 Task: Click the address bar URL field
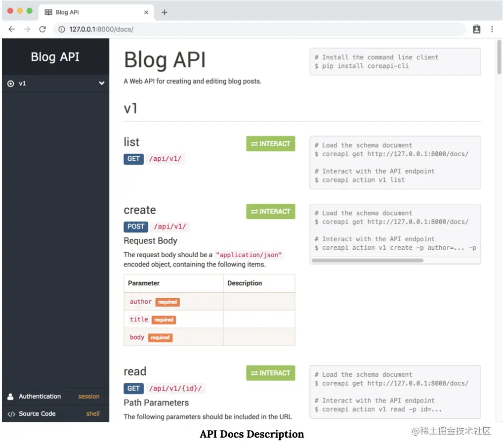260,29
